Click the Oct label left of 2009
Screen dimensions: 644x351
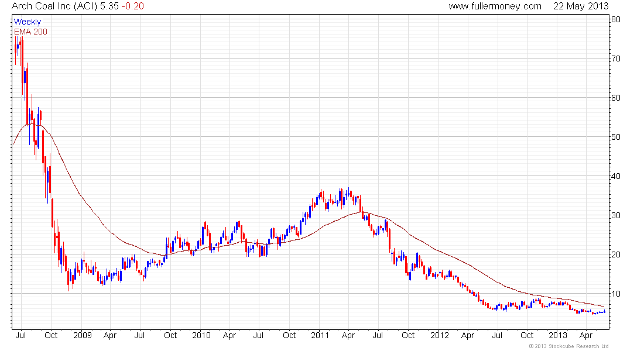click(x=51, y=335)
